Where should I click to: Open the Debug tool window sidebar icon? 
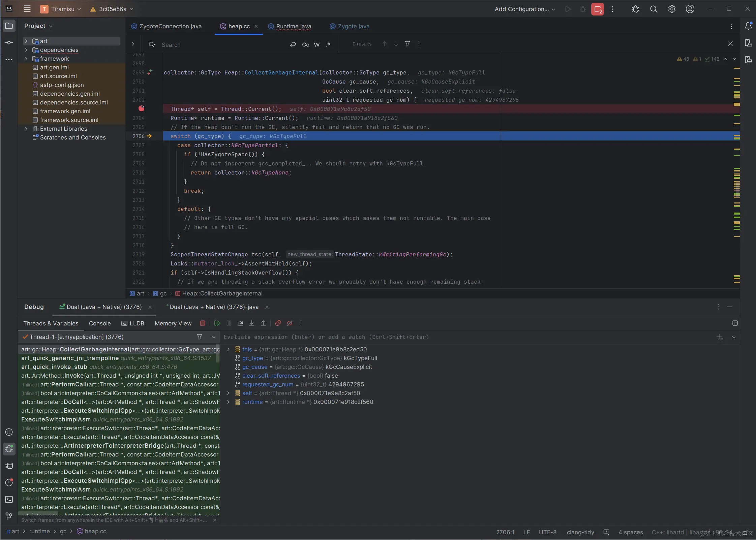(x=9, y=449)
